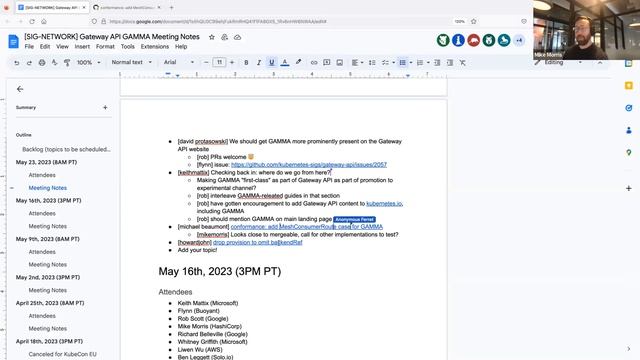
Task: Open the Editing mode dropdown
Action: pyautogui.click(x=558, y=62)
